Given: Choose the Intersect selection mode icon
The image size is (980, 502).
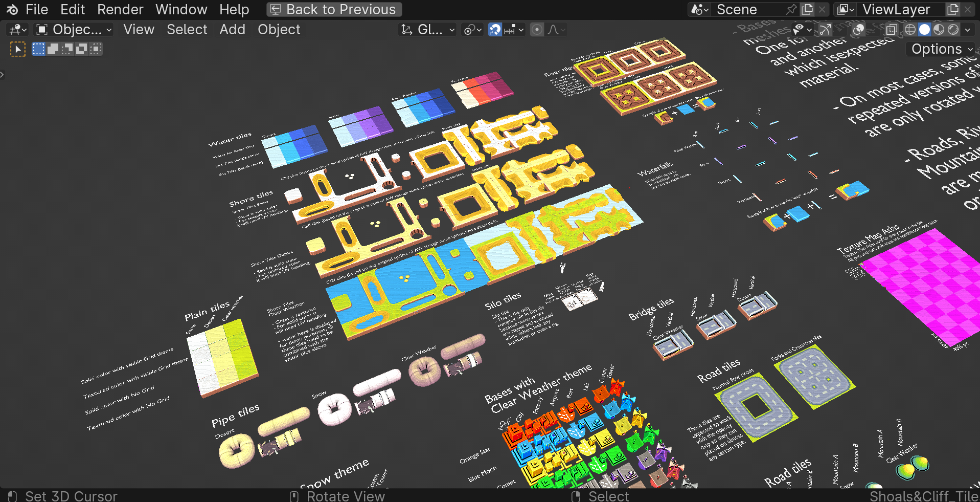Looking at the screenshot, I should pyautogui.click(x=96, y=49).
